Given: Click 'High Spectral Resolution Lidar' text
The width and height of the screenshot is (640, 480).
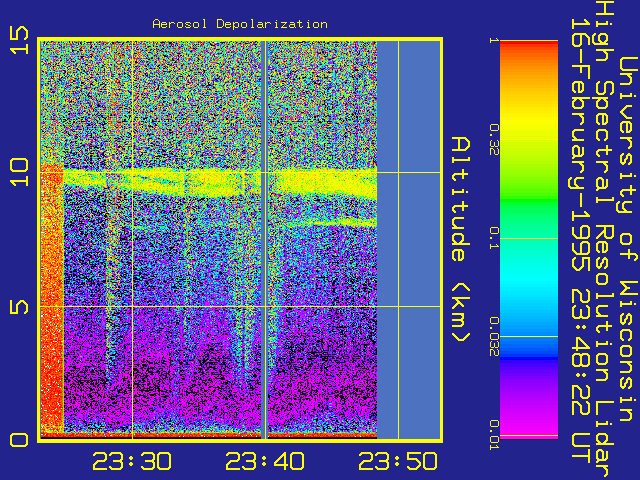Looking at the screenshot, I should click(604, 240).
